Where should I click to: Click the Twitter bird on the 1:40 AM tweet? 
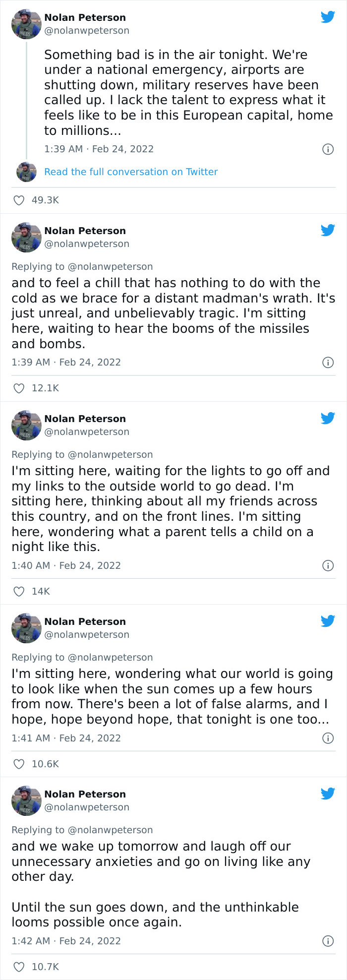click(328, 418)
